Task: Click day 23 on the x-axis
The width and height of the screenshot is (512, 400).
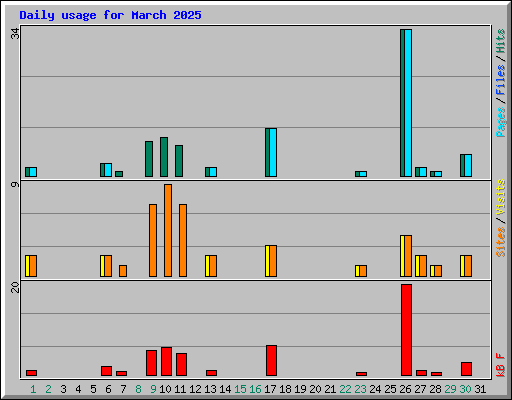Action: [360, 389]
